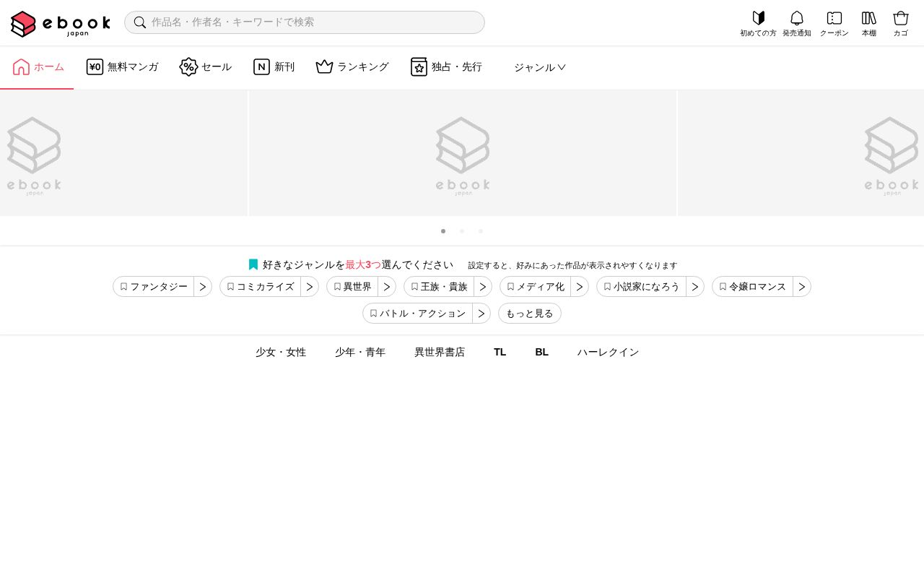This screenshot has width=924, height=578.
Task: Open 小説家になろう genre arrow
Action: 695,287
